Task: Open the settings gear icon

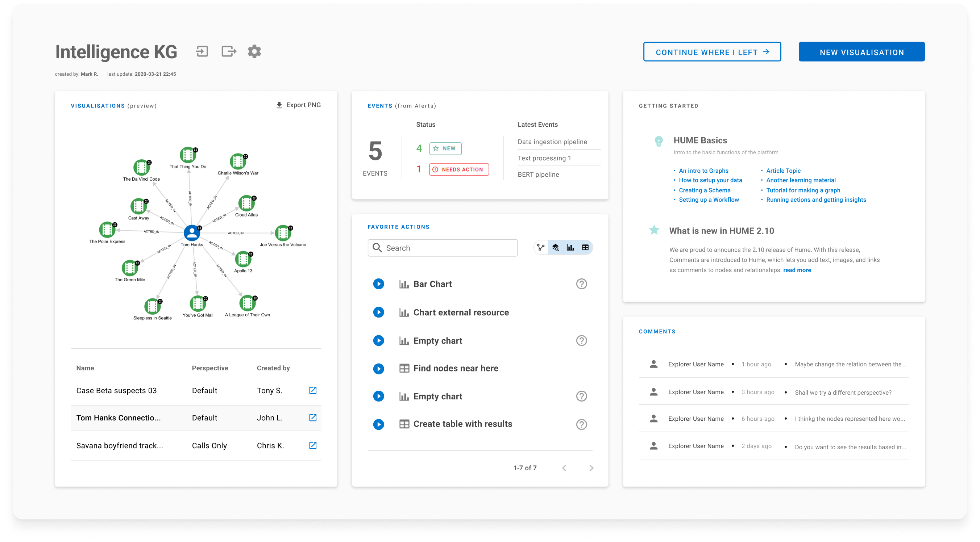Action: [x=254, y=51]
